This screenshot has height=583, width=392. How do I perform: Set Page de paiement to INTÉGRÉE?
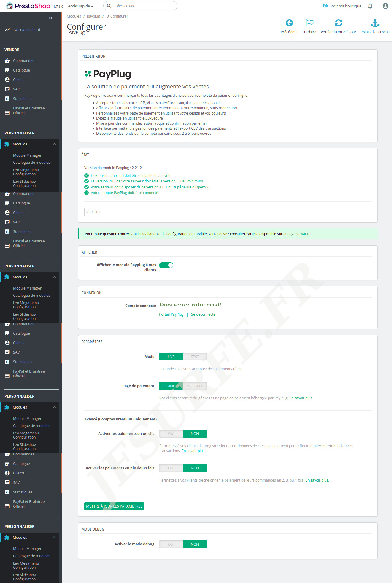click(x=195, y=386)
